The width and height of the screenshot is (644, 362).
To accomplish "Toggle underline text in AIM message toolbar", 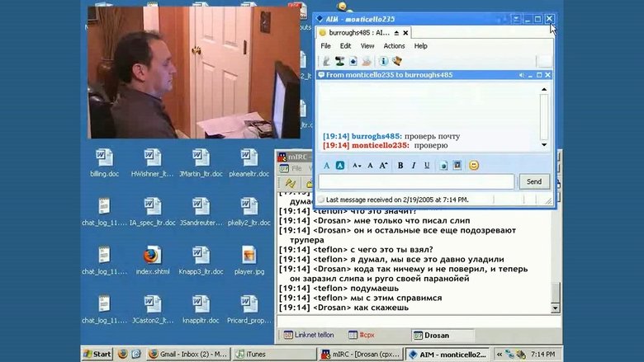I will [427, 165].
